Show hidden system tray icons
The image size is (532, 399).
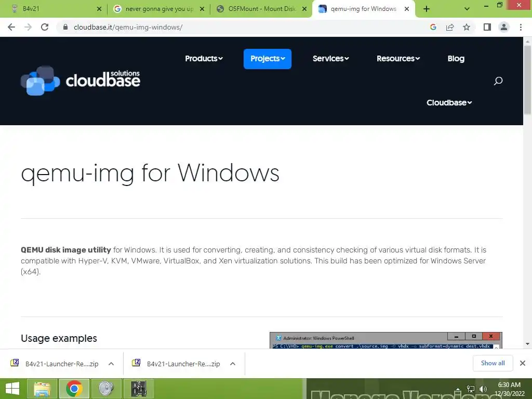(x=458, y=389)
